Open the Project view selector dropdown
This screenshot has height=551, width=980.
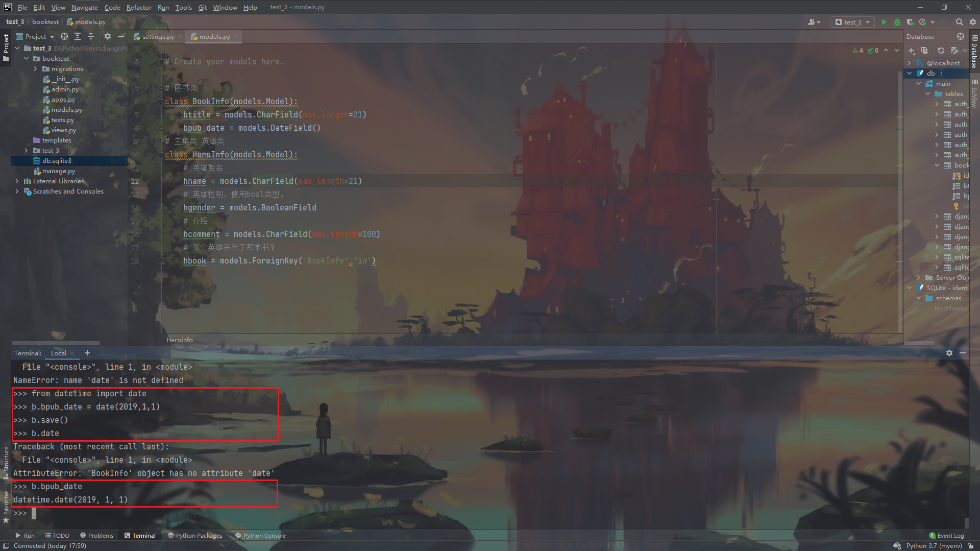click(x=35, y=36)
